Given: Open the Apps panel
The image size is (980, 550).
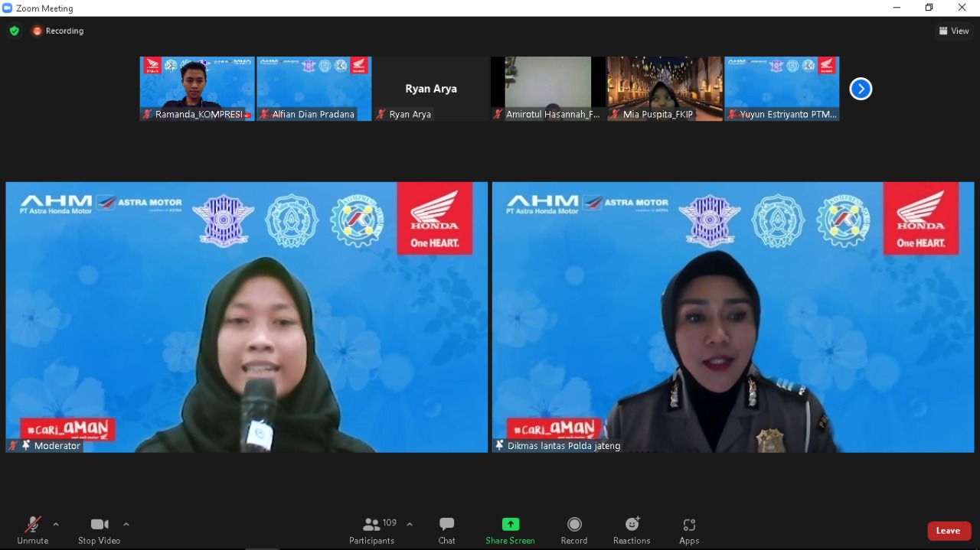Looking at the screenshot, I should click(x=688, y=525).
